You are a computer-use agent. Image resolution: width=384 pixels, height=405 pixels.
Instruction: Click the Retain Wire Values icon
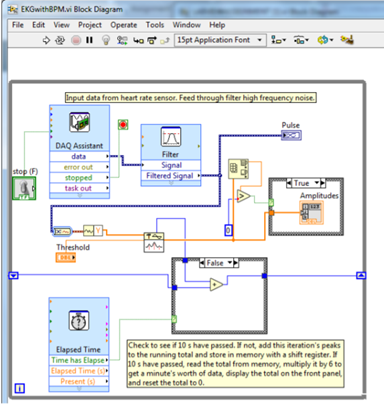pos(122,40)
